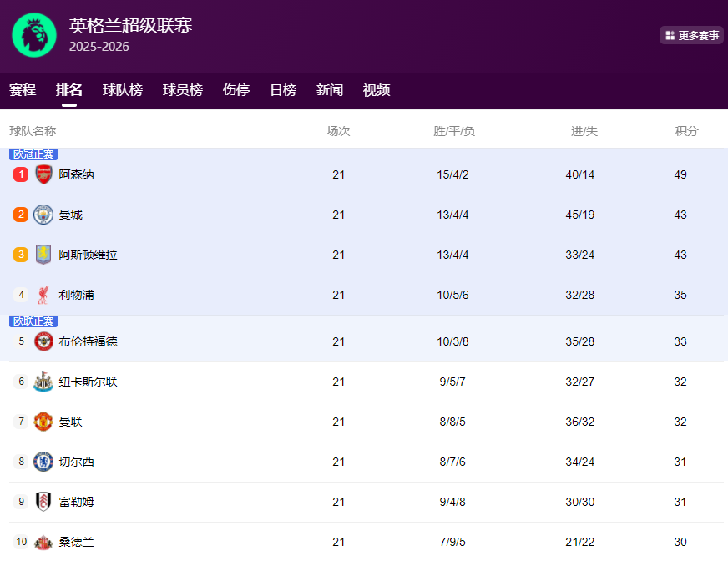
Task: Open the 更多赛事 more competitions button
Action: (x=692, y=35)
